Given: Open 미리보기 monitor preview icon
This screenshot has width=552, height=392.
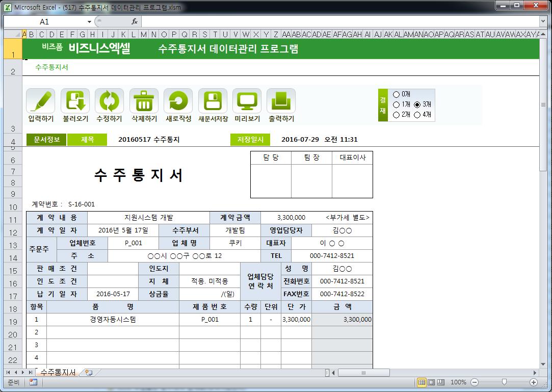Looking at the screenshot, I should [247, 101].
